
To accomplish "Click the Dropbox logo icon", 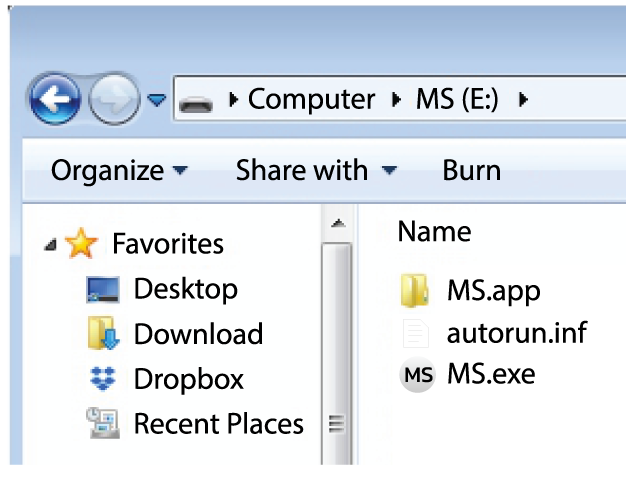I will pos(103,378).
